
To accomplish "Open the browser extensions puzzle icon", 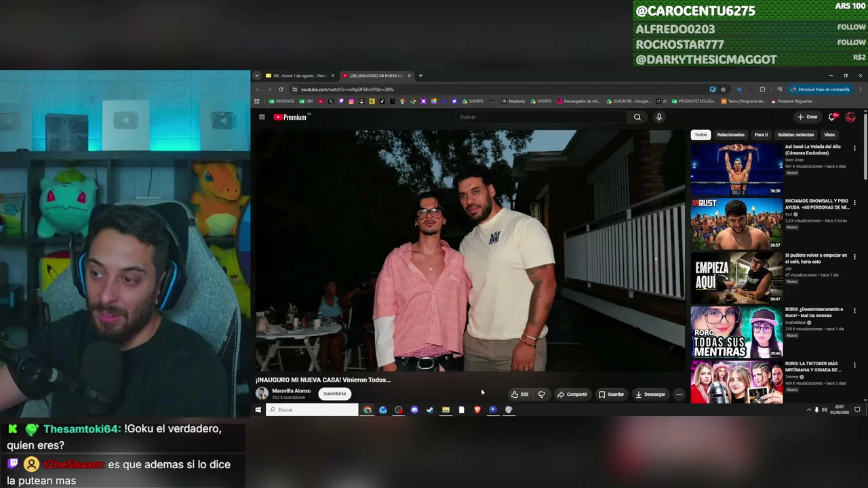I will (x=762, y=89).
